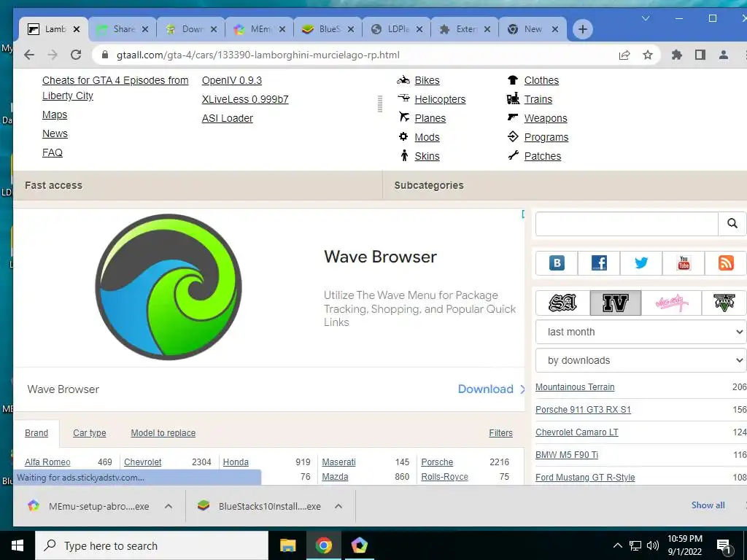The width and height of the screenshot is (747, 560).
Task: Open the Twitter social icon
Action: 641,262
